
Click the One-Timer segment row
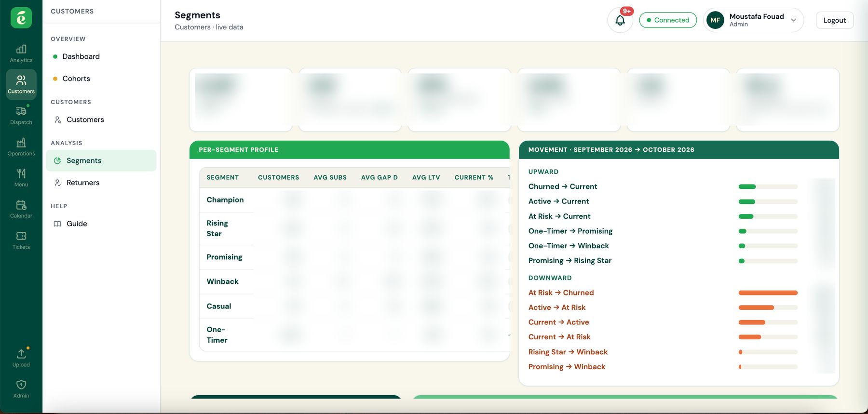354,335
